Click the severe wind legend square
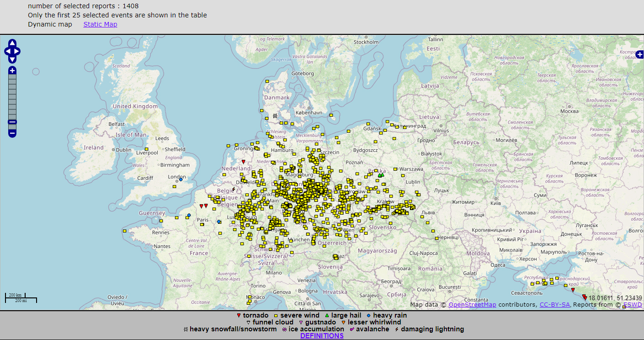The image size is (644, 340). (276, 316)
